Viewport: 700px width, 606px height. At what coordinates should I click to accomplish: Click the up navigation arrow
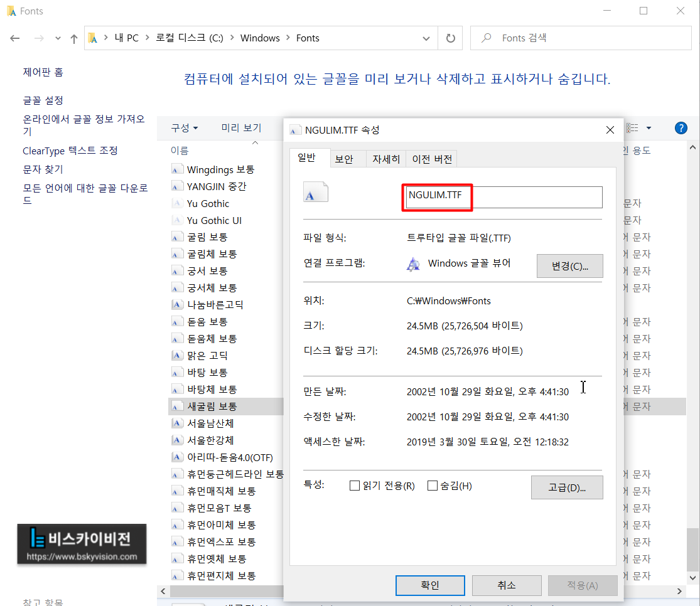pos(73,38)
